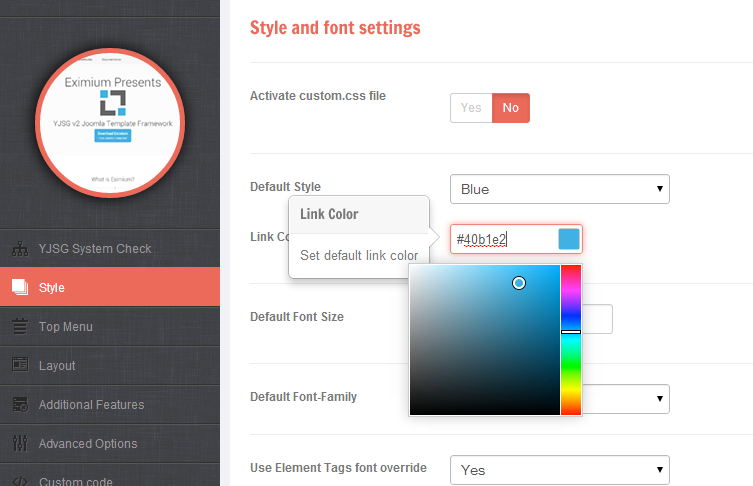Click the Custom code brackets icon
Viewport: 753px width, 486px height.
(x=20, y=481)
